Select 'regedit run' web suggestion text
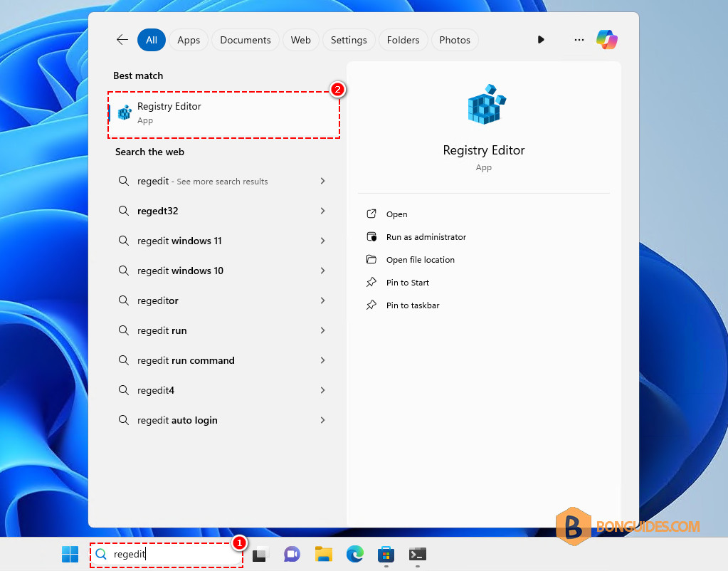 click(162, 331)
